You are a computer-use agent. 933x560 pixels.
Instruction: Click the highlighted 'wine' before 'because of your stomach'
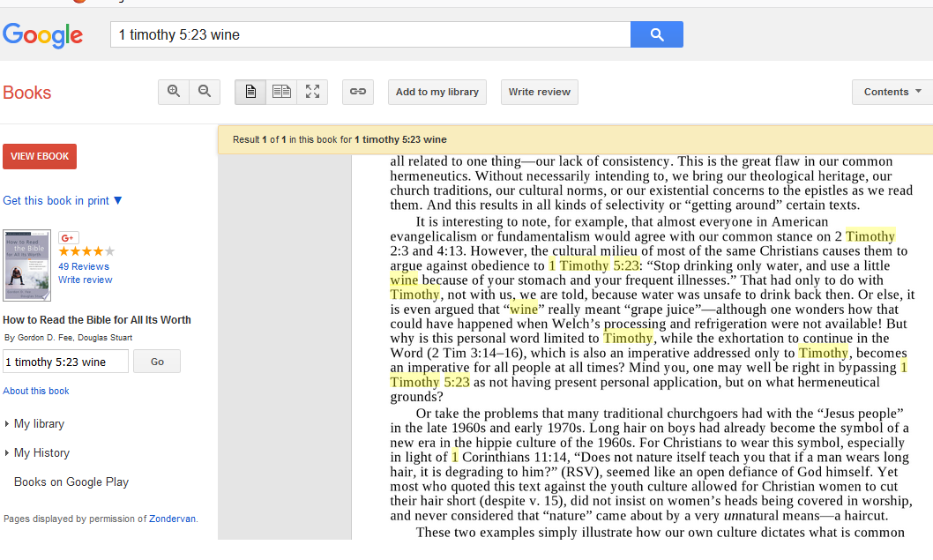[404, 280]
